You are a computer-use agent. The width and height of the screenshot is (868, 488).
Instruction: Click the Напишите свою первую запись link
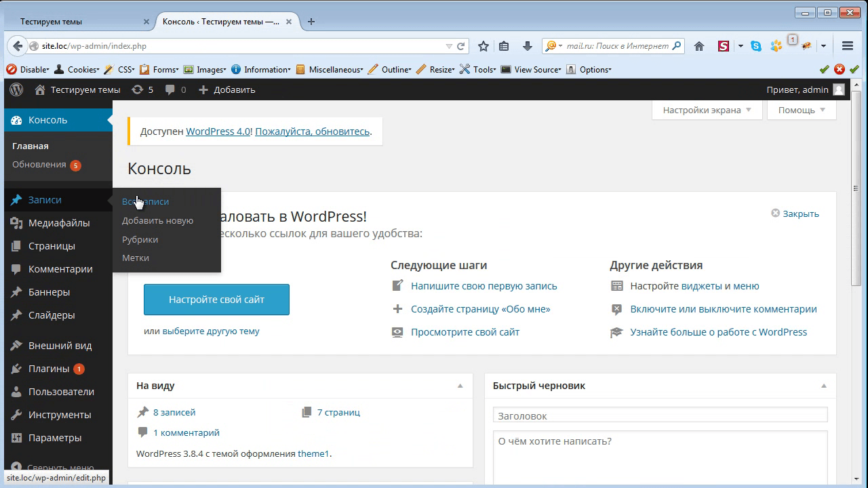tap(484, 286)
